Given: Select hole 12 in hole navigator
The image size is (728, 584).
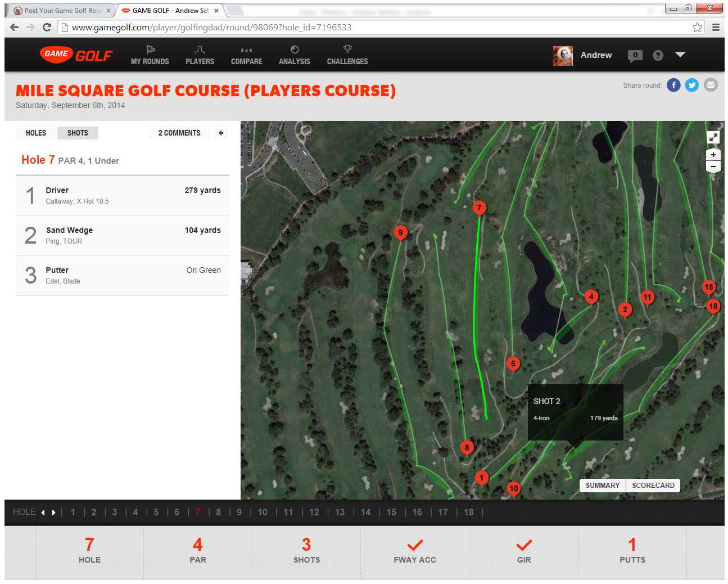Looking at the screenshot, I should coord(314,512).
